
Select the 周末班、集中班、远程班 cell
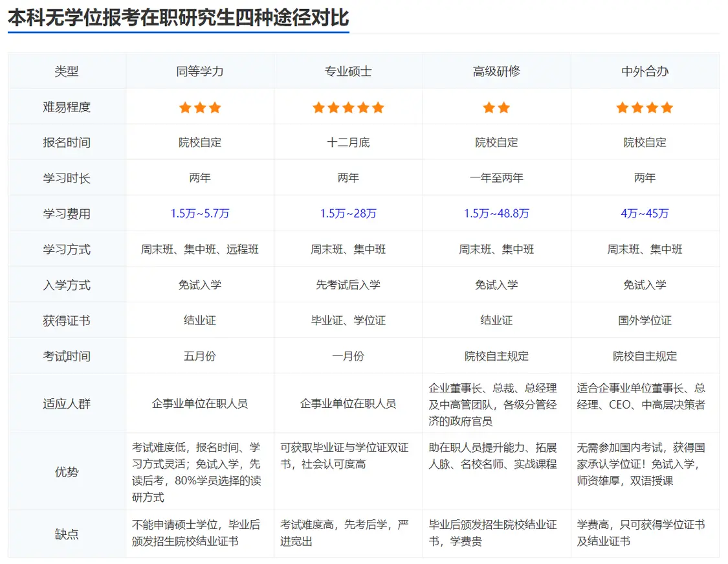(200, 249)
